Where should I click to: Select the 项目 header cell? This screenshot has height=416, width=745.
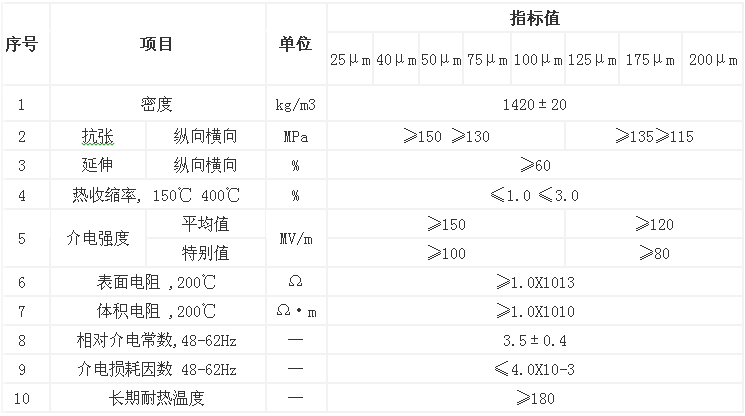tap(157, 44)
